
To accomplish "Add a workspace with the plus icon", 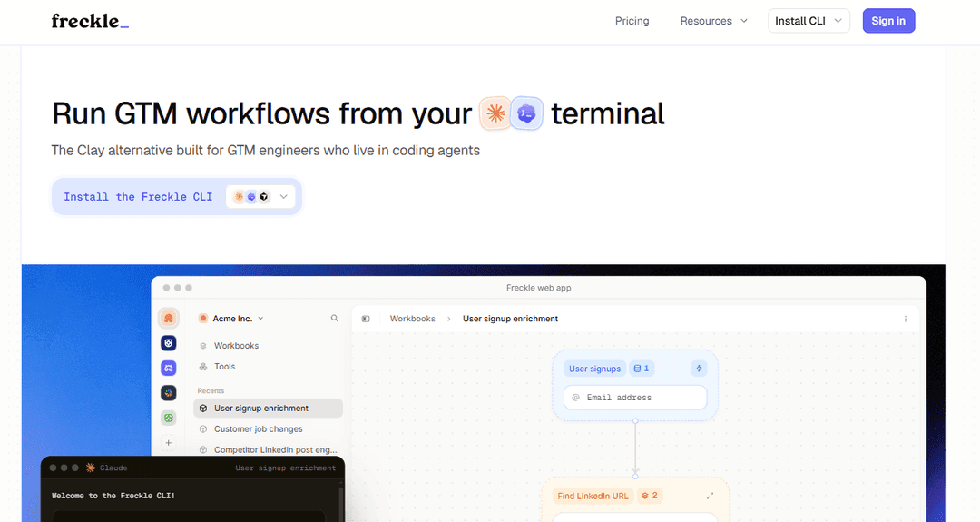I will pyautogui.click(x=168, y=443).
